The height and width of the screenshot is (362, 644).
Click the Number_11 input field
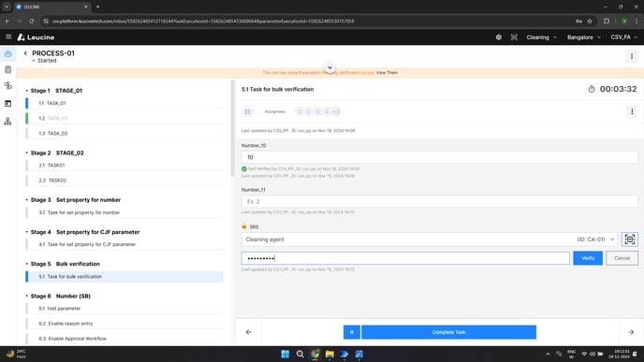tap(439, 201)
